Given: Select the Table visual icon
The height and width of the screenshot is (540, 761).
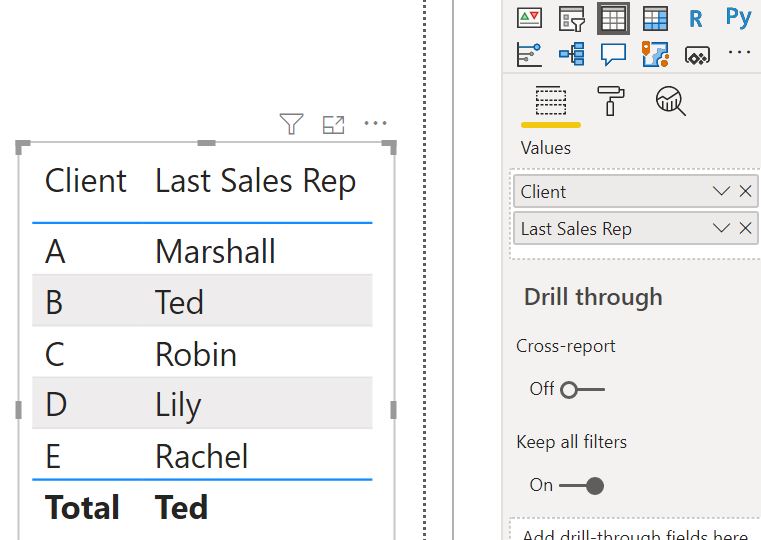Looking at the screenshot, I should pyautogui.click(x=613, y=19).
